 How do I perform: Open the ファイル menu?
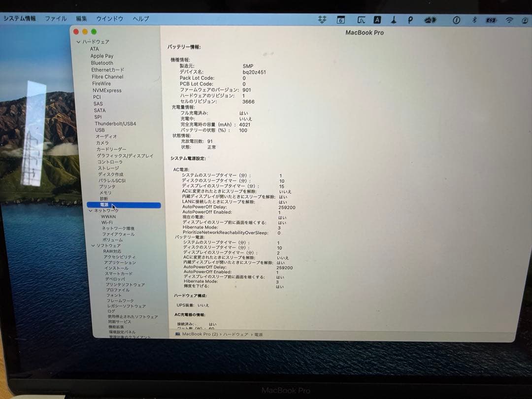[x=56, y=19]
